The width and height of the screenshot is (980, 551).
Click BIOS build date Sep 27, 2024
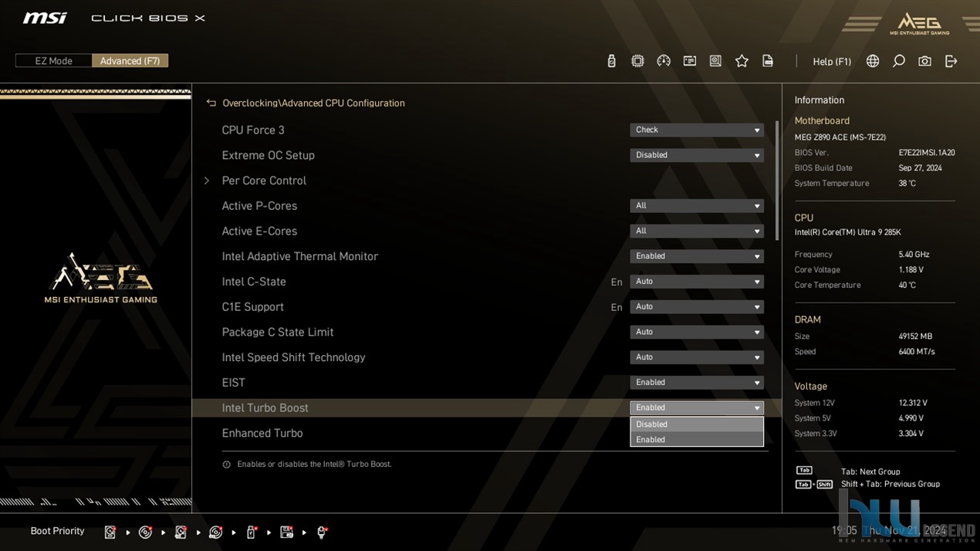click(x=920, y=168)
